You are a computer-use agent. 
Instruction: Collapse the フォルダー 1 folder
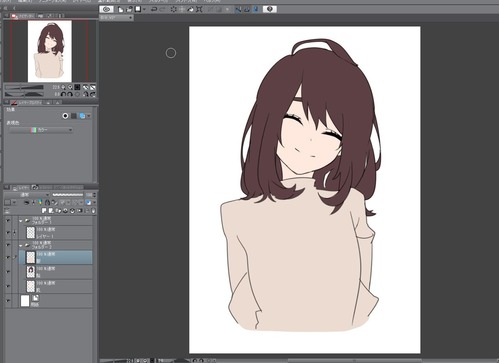tap(21, 221)
